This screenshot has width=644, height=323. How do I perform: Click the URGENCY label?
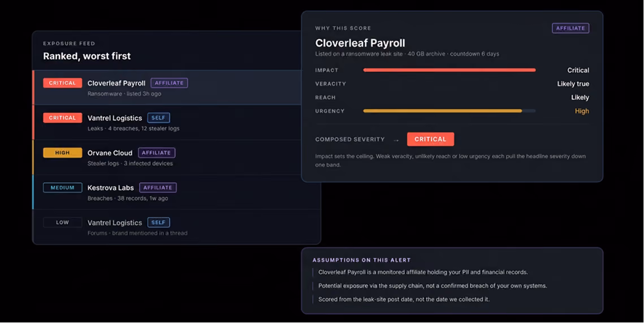pyautogui.click(x=330, y=111)
